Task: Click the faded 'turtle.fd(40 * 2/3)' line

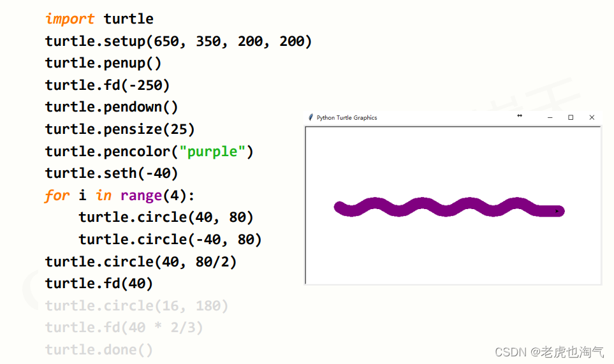Action: pyautogui.click(x=124, y=327)
